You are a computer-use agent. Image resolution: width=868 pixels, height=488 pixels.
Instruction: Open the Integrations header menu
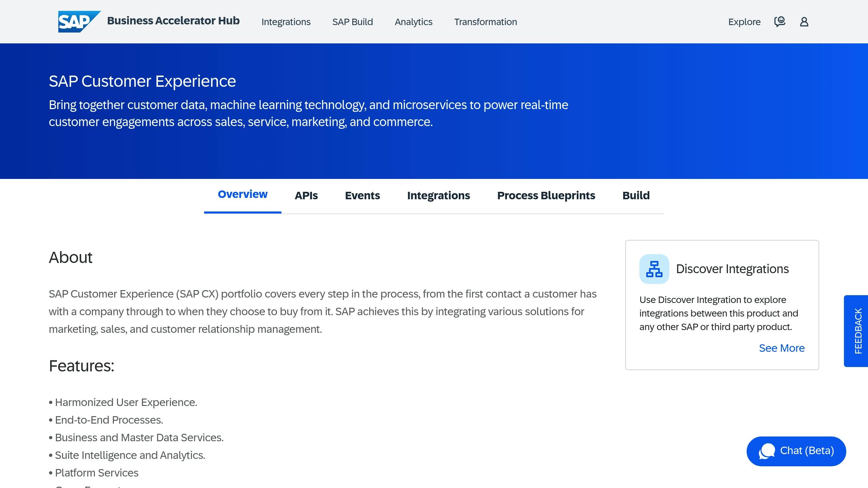(x=286, y=22)
